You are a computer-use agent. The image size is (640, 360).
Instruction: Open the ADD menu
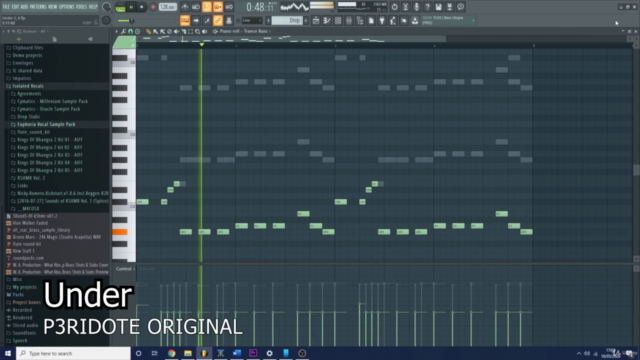tap(24, 7)
